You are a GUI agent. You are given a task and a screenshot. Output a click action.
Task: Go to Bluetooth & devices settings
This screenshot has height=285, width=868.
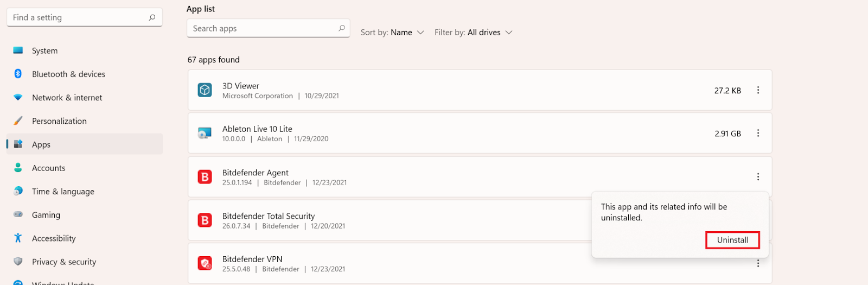(x=68, y=74)
